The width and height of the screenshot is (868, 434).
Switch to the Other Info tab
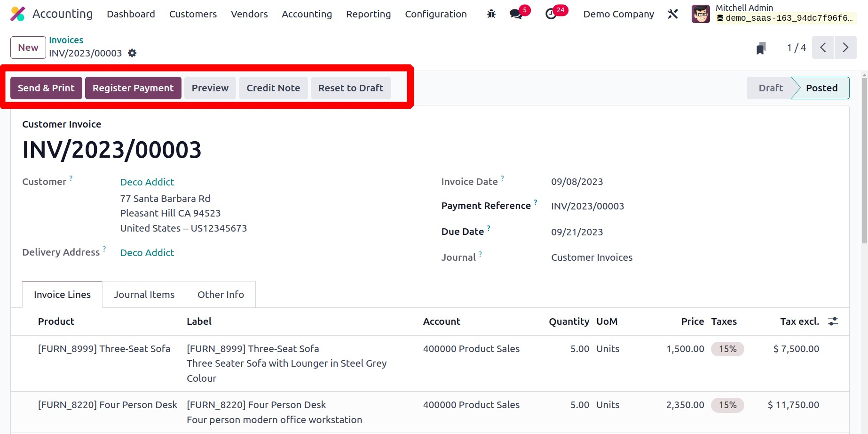pos(221,295)
